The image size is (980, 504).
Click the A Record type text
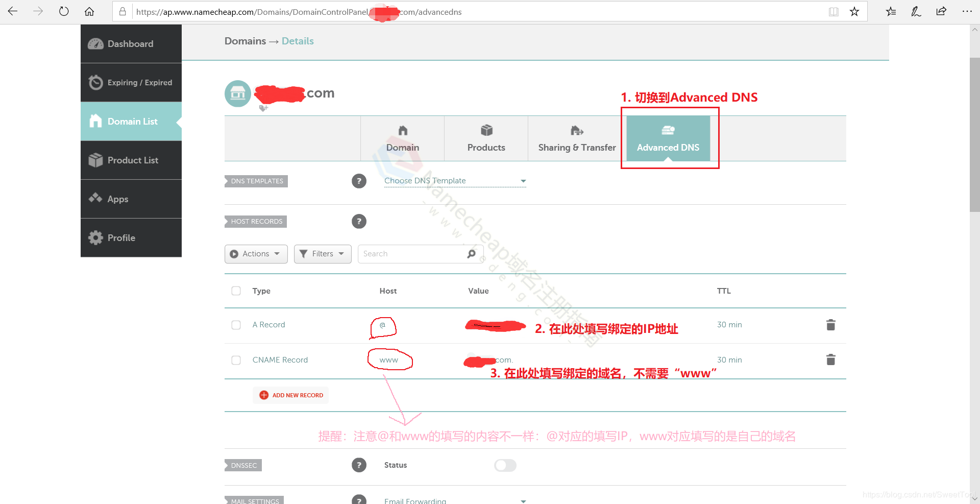coord(268,325)
